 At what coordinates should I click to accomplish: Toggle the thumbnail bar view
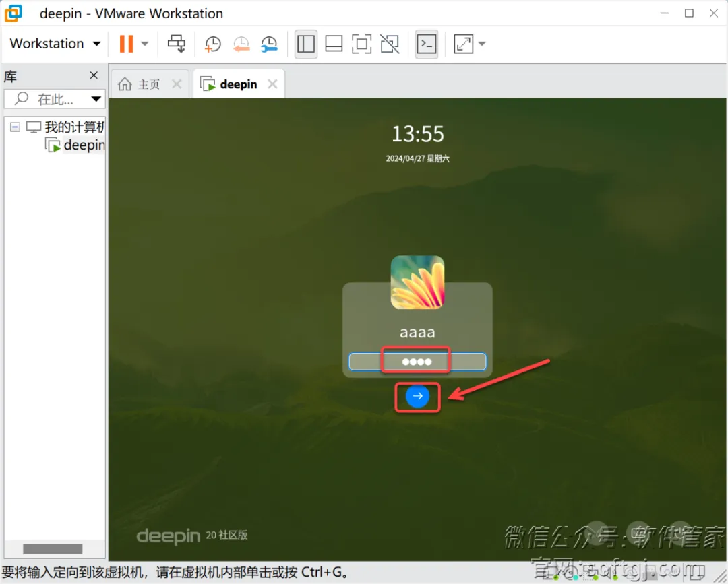[x=334, y=44]
